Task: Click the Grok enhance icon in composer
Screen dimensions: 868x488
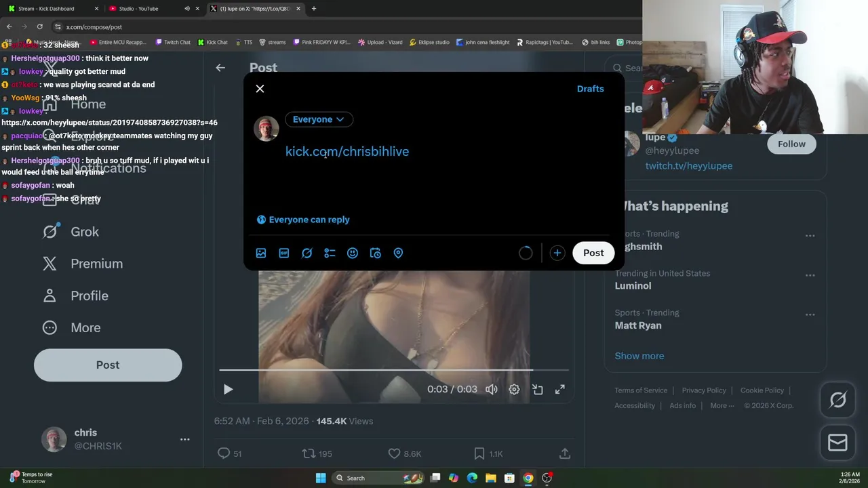Action: click(x=307, y=253)
